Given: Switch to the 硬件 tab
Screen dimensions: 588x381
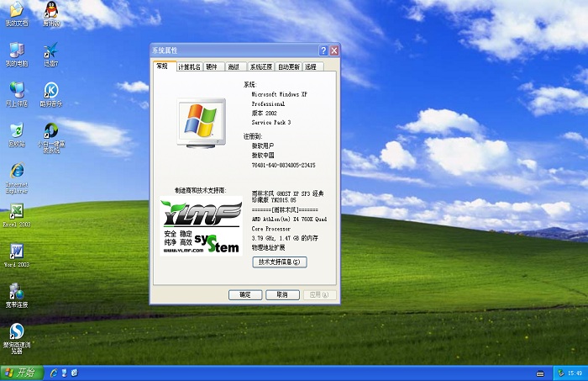Looking at the screenshot, I should [212, 66].
